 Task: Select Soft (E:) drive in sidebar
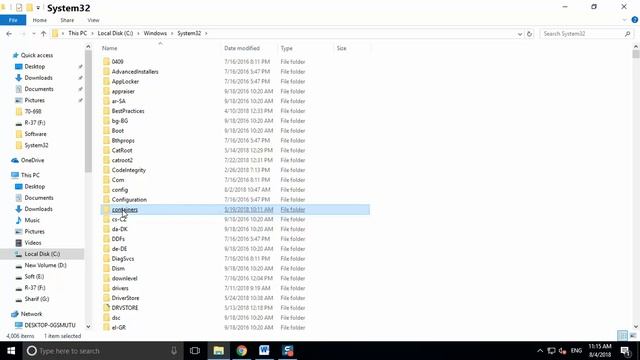coord(34,276)
